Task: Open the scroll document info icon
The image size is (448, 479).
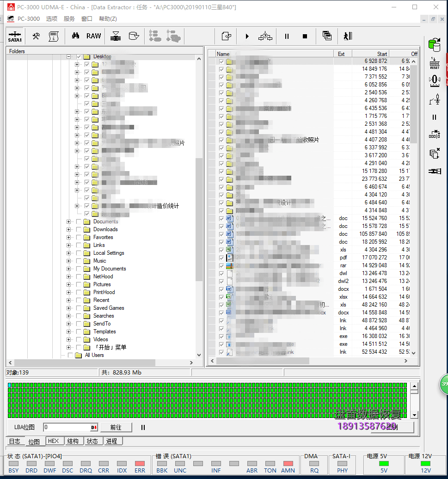Action: (x=54, y=37)
